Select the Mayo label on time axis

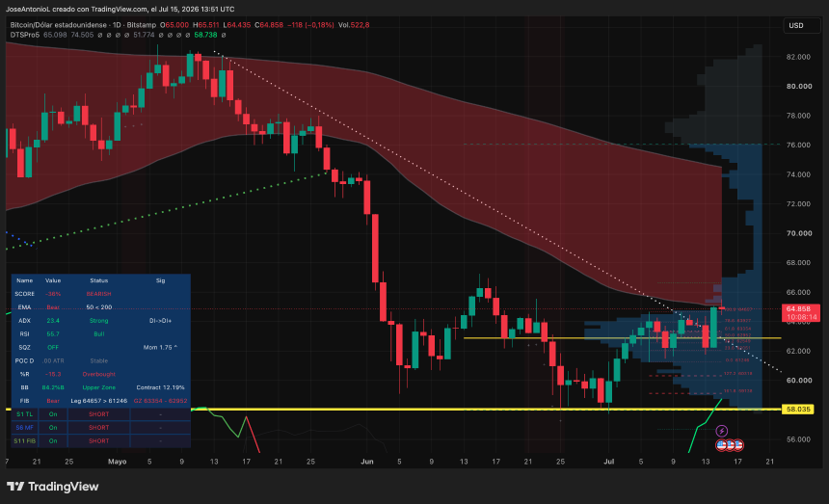(117, 462)
